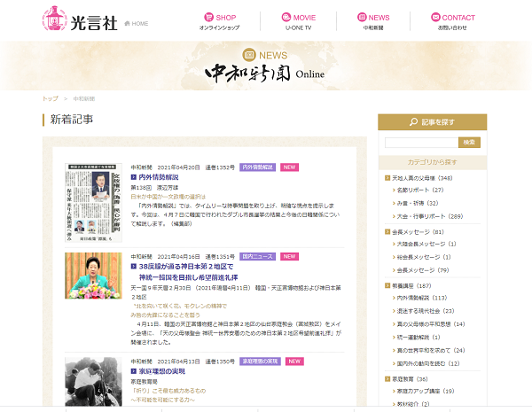Screen dimensions: 532x412
Task: Open the 統一運動解説 (1) subcategory
Action: tap(419, 338)
